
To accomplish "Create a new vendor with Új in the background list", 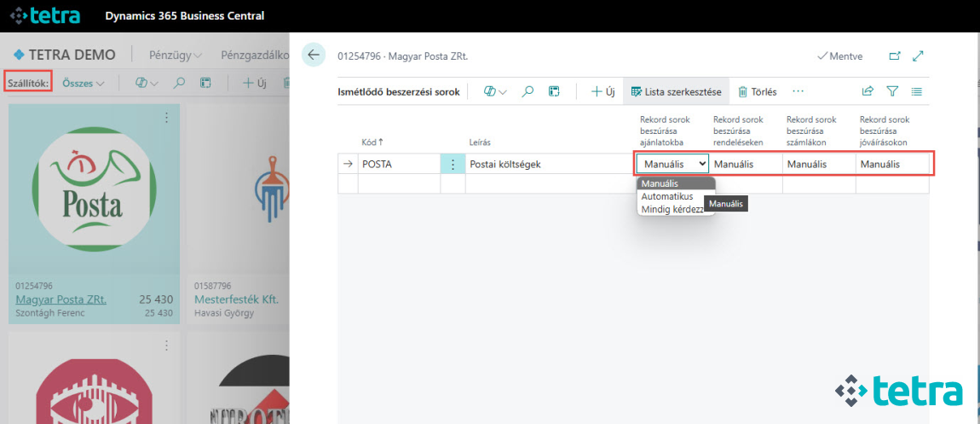I will point(255,83).
